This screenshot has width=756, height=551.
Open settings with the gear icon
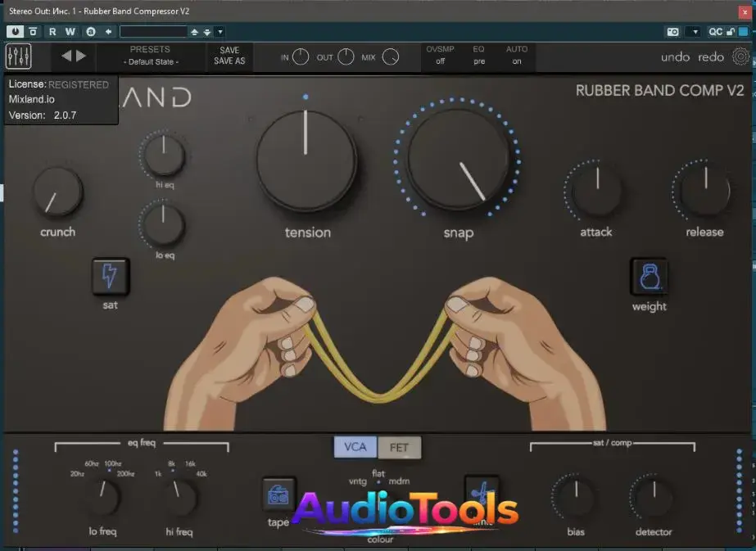[740, 56]
